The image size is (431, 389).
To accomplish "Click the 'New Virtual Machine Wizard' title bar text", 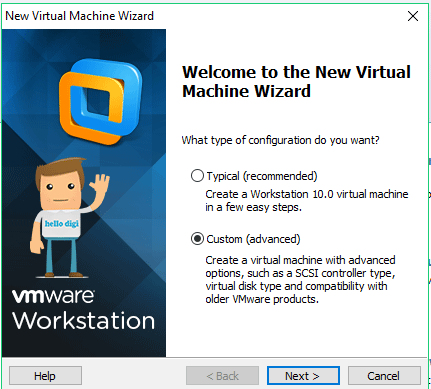I will (x=79, y=16).
